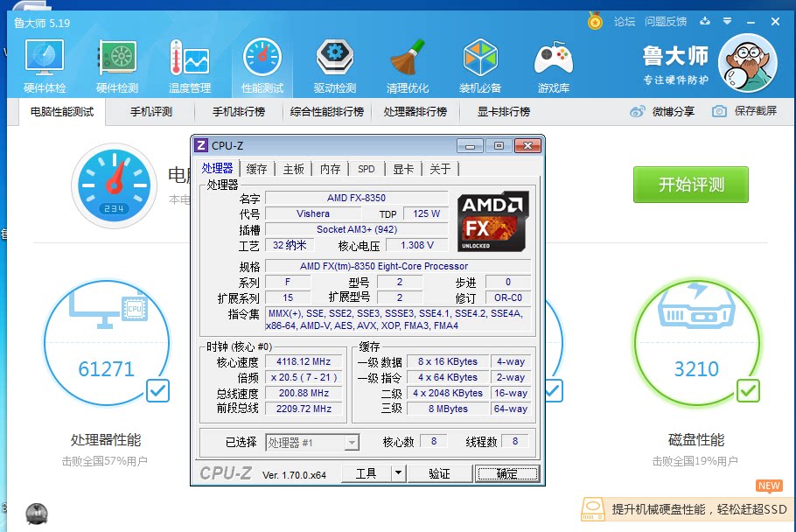
Task: Open the 论坛 forum link
Action: pyautogui.click(x=625, y=22)
